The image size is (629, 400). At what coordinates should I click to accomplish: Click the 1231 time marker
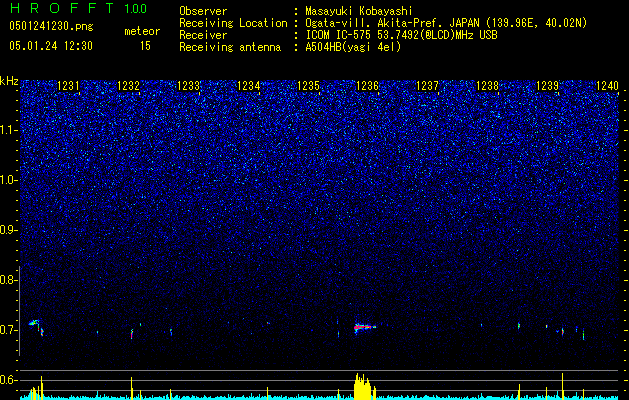(x=68, y=86)
